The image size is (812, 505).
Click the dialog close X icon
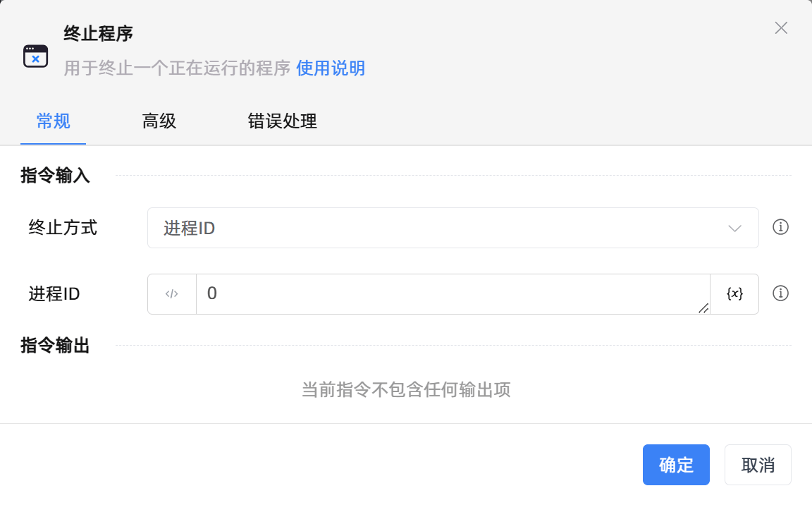click(781, 28)
